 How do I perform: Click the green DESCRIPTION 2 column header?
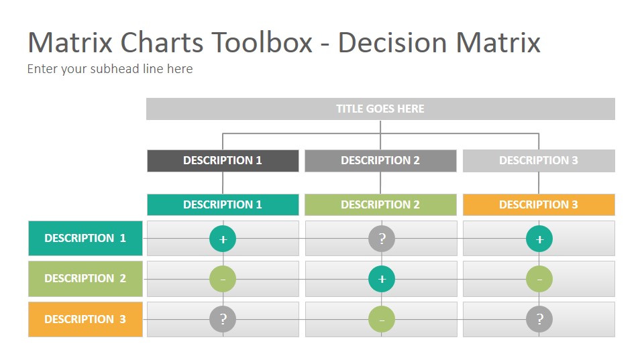click(380, 204)
